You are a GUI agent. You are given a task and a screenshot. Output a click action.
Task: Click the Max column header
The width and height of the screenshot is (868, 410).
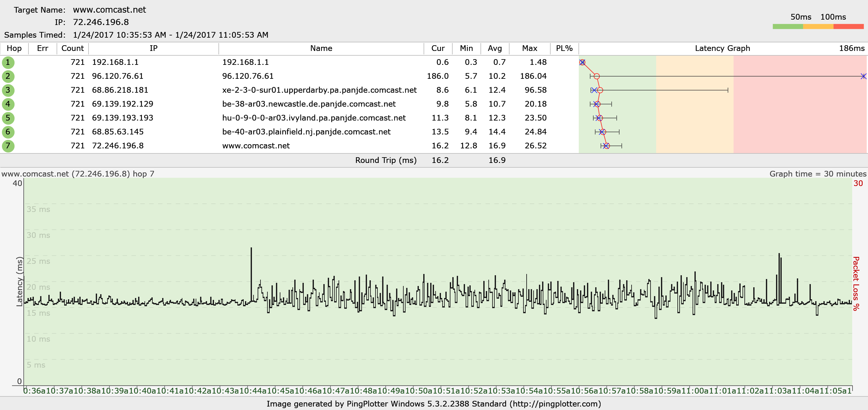pyautogui.click(x=530, y=48)
